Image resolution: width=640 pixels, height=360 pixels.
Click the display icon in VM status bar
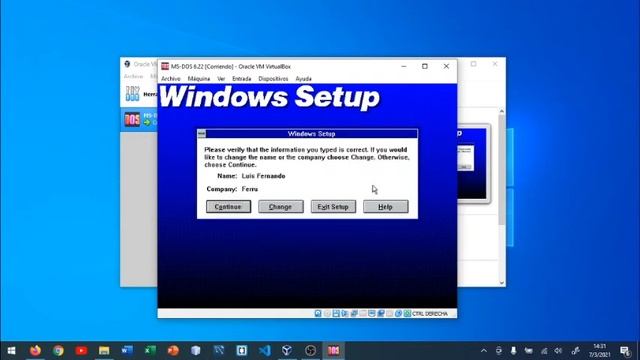tap(381, 313)
